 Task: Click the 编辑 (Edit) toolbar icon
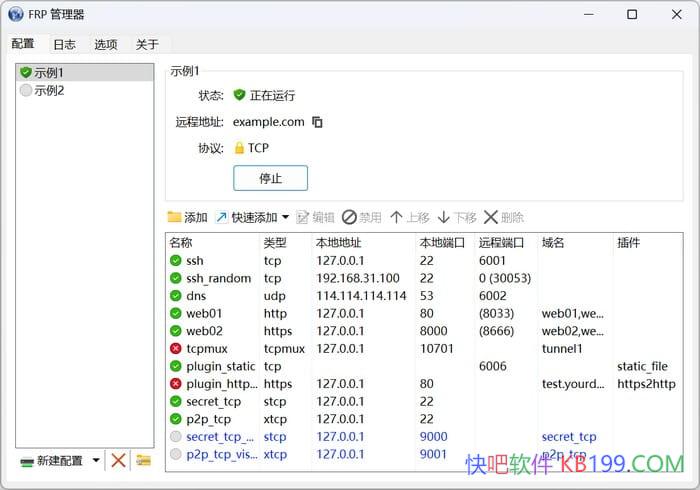click(x=303, y=217)
